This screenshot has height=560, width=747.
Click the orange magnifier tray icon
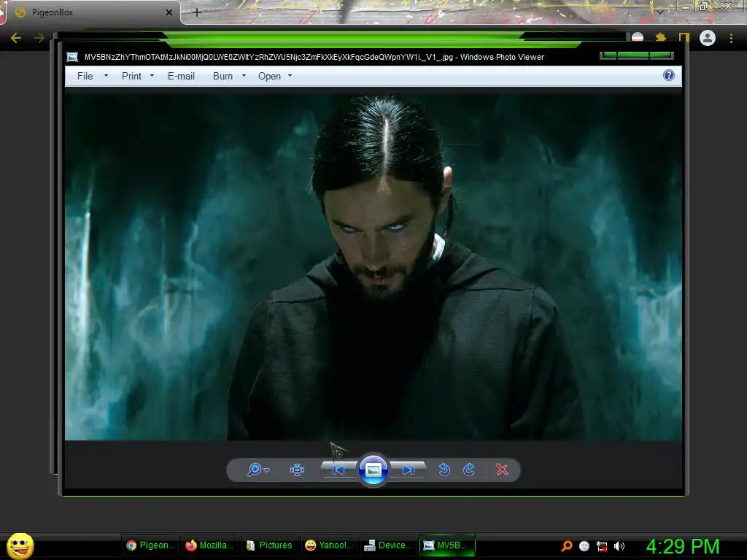(566, 545)
